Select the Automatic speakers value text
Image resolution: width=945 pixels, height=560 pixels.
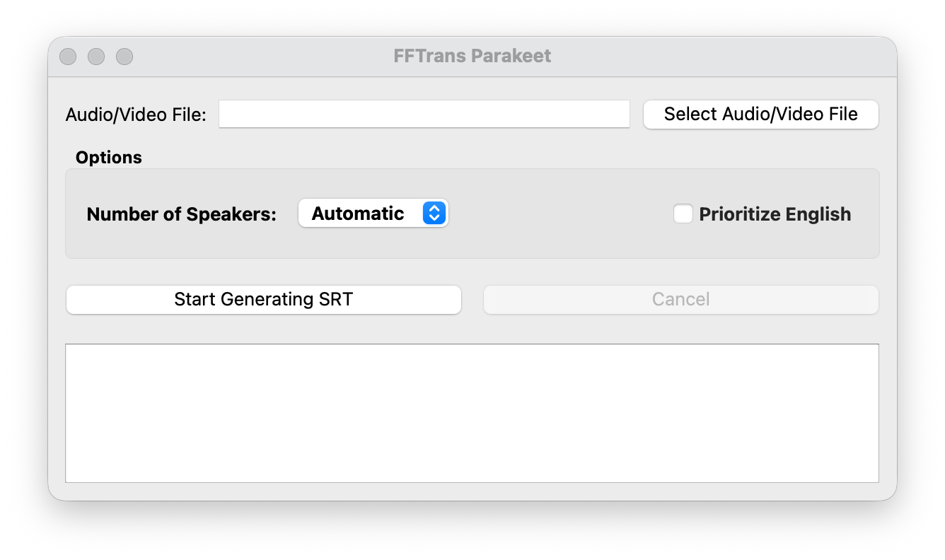(x=358, y=214)
